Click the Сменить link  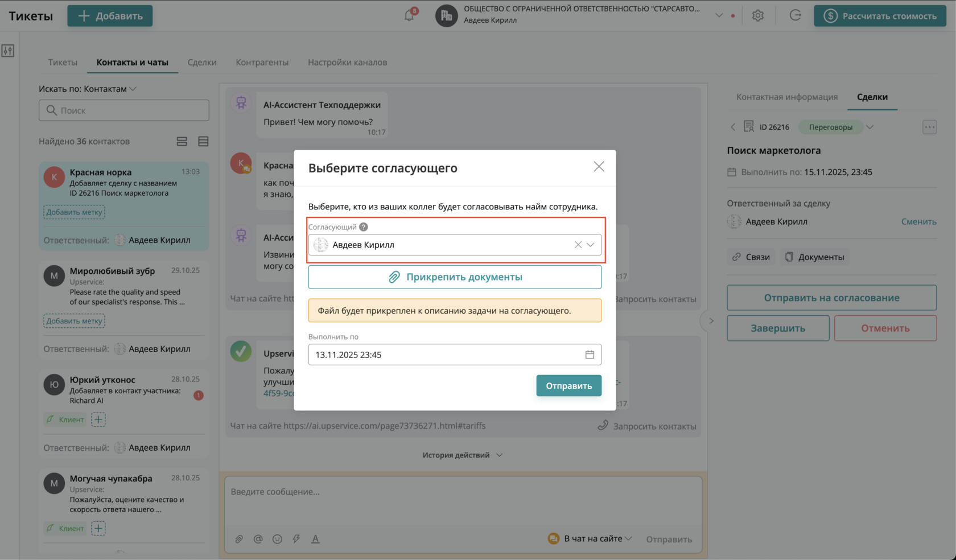pyautogui.click(x=918, y=221)
